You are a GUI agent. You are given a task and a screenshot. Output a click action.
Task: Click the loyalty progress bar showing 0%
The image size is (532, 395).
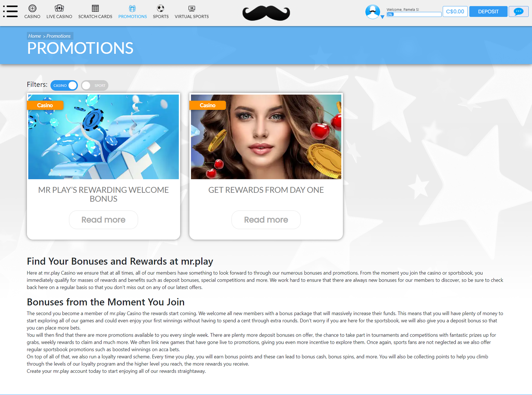point(414,14)
